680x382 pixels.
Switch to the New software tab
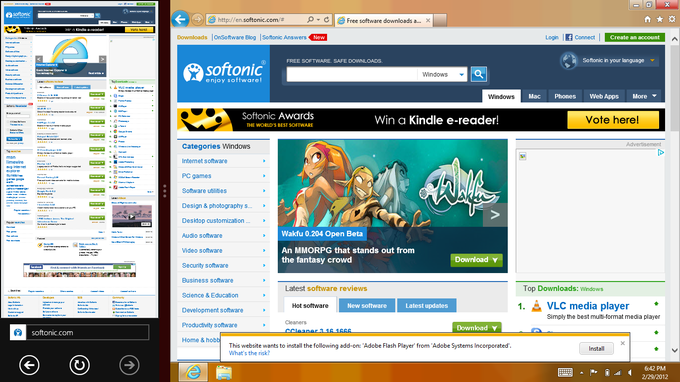click(x=367, y=305)
